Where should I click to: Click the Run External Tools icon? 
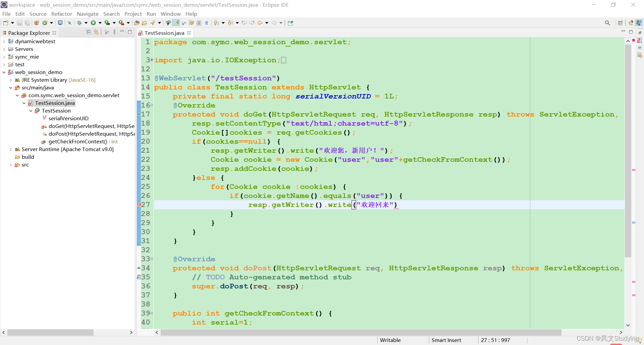coord(121,23)
